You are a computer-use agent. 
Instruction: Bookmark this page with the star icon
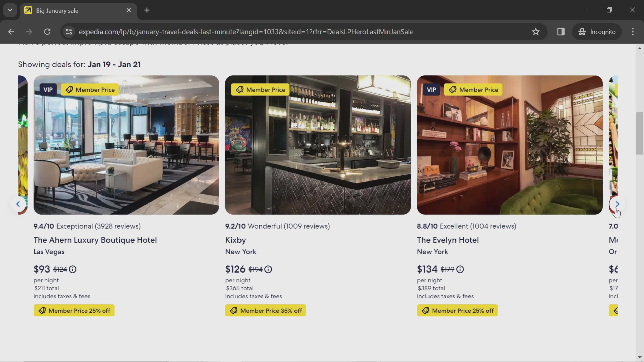coord(535,32)
